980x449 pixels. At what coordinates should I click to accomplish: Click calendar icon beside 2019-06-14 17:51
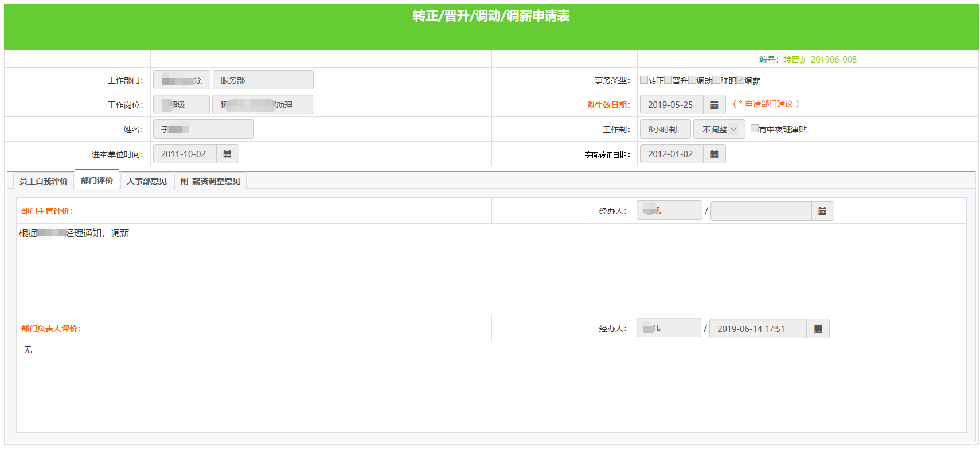point(818,329)
